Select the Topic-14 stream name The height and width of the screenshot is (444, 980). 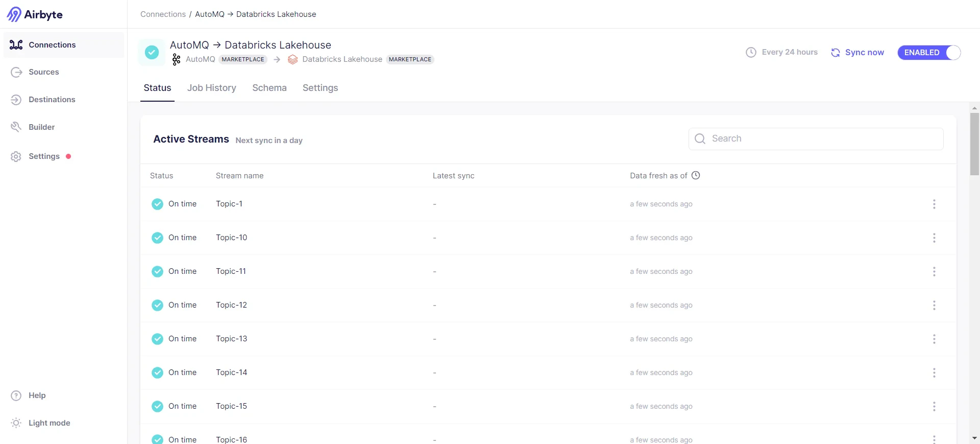(x=231, y=372)
